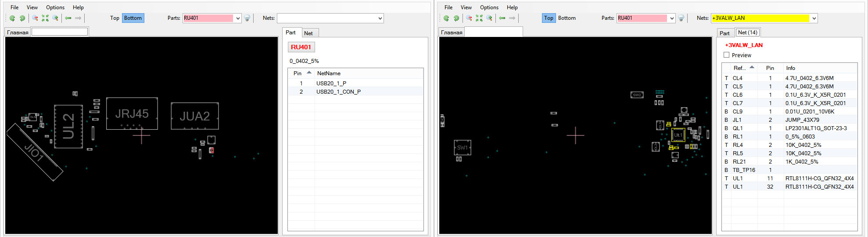This screenshot has height=237, width=868.
Task: Click rotate clockwise icon in right window
Action: (x=456, y=18)
